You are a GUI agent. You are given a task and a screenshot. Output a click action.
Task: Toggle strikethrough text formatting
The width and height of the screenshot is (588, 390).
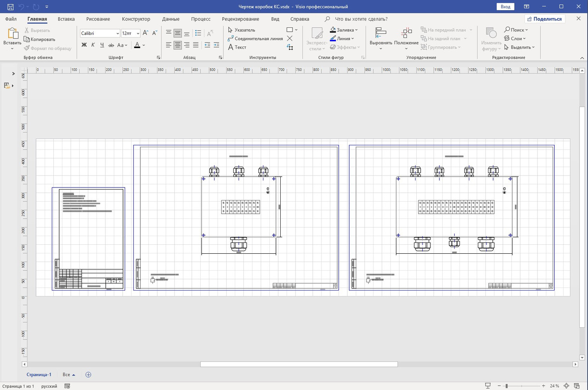pyautogui.click(x=111, y=45)
